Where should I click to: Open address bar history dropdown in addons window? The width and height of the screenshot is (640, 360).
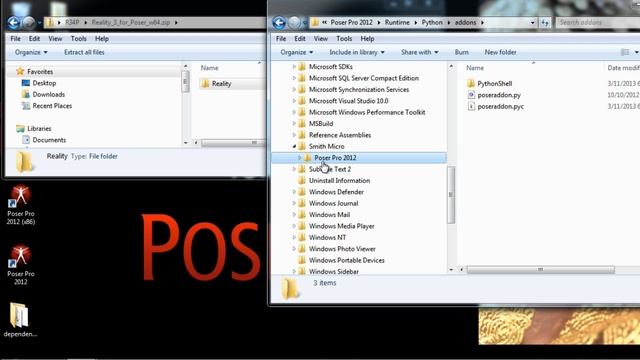click(532, 23)
